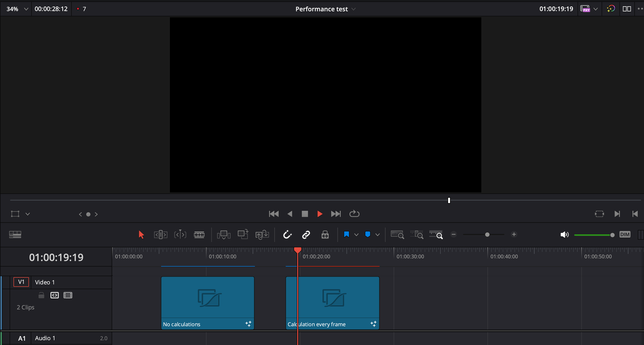Image resolution: width=644 pixels, height=345 pixels.
Task: Toggle Auto Track Selector on Video 1
Action: click(54, 295)
